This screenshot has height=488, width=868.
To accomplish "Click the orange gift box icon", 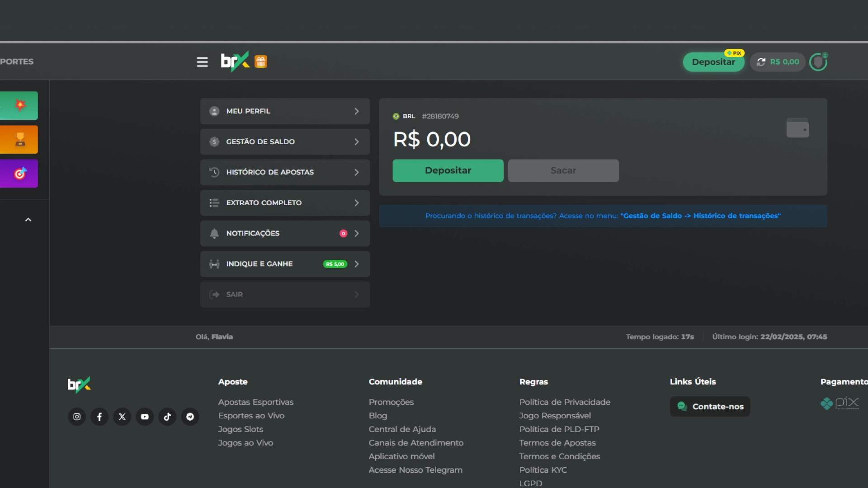I will (261, 61).
